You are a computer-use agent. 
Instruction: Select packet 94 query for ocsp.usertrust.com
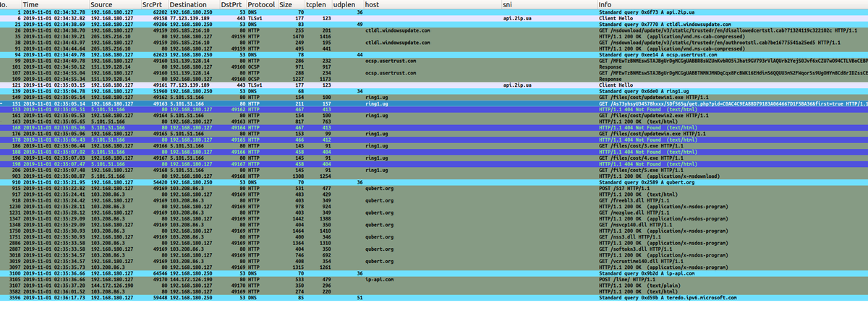(434, 54)
